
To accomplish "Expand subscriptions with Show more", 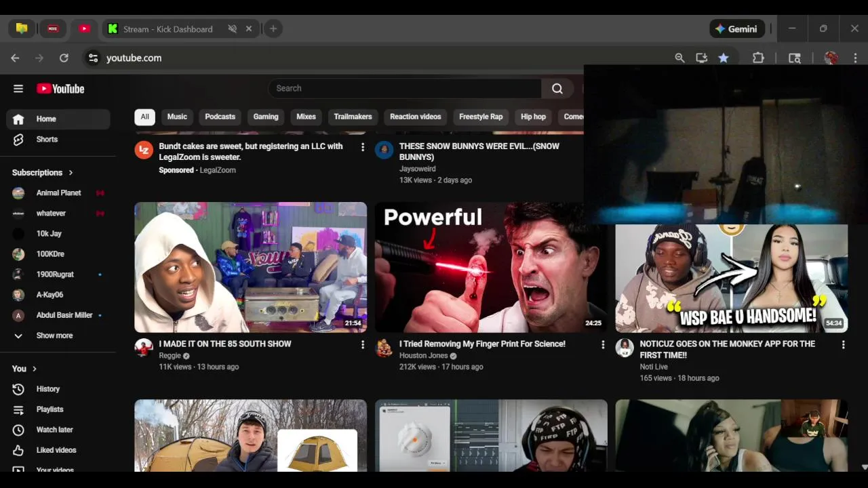I will point(58,335).
